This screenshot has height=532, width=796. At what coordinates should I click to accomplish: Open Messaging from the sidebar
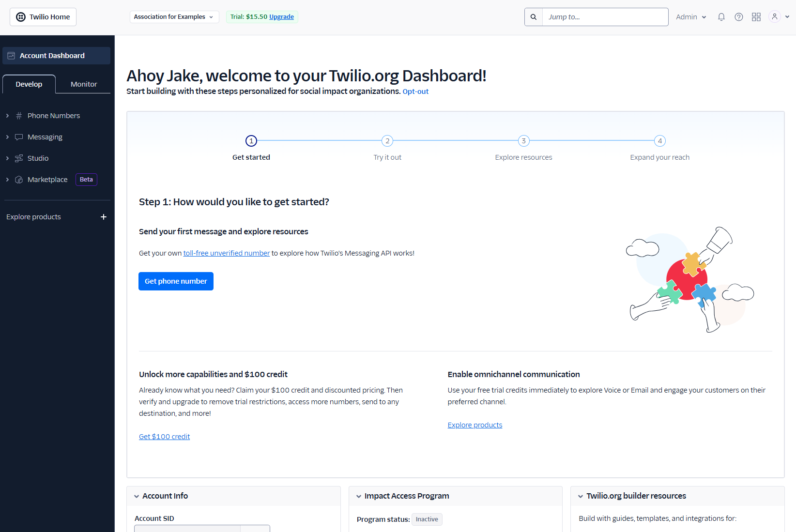point(44,137)
